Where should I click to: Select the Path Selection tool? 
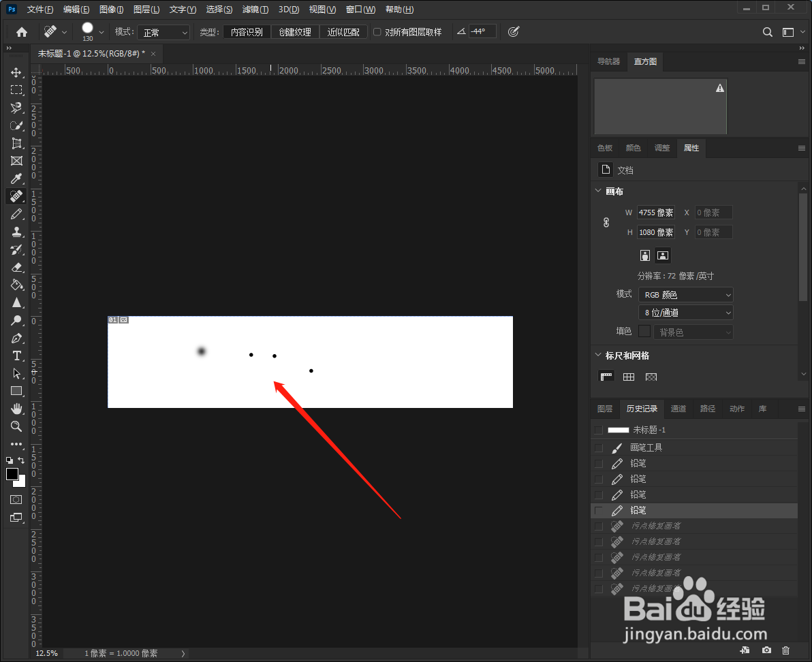point(16,373)
